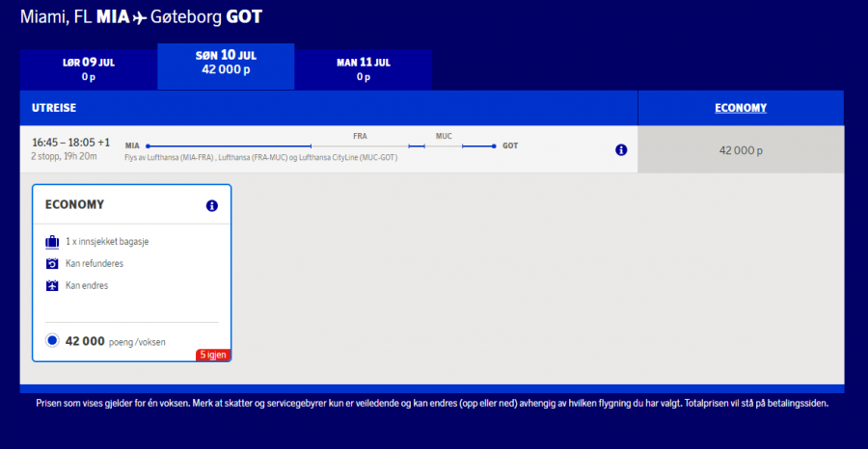Click the info icon on the flight row
The width and height of the screenshot is (868, 449).
pos(621,149)
